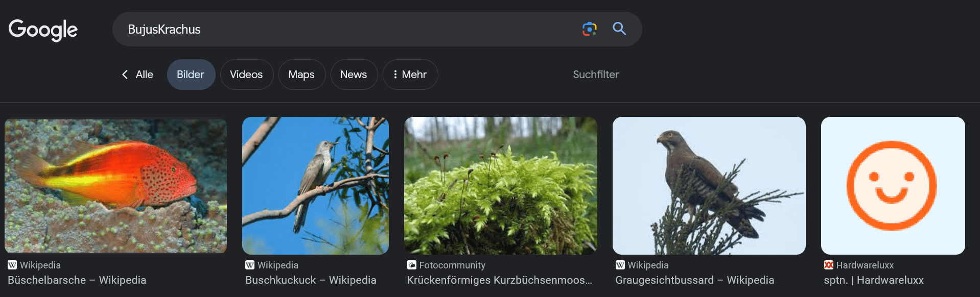Image resolution: width=980 pixels, height=297 pixels.
Task: Open the red hawkfish image thumbnail
Action: 115,186
